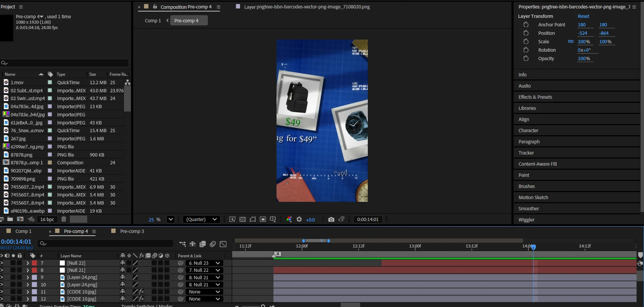Click the Reset Exposure aperture icon
The height and width of the screenshot is (307, 644).
point(299,219)
